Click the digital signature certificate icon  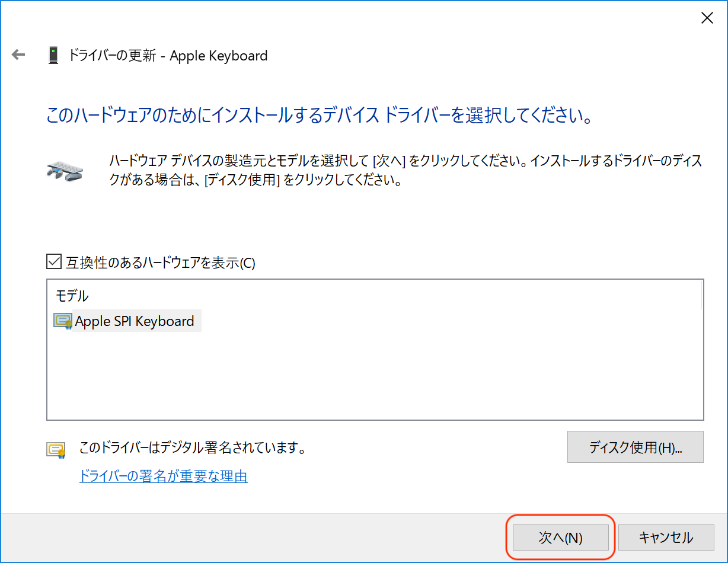point(56,450)
